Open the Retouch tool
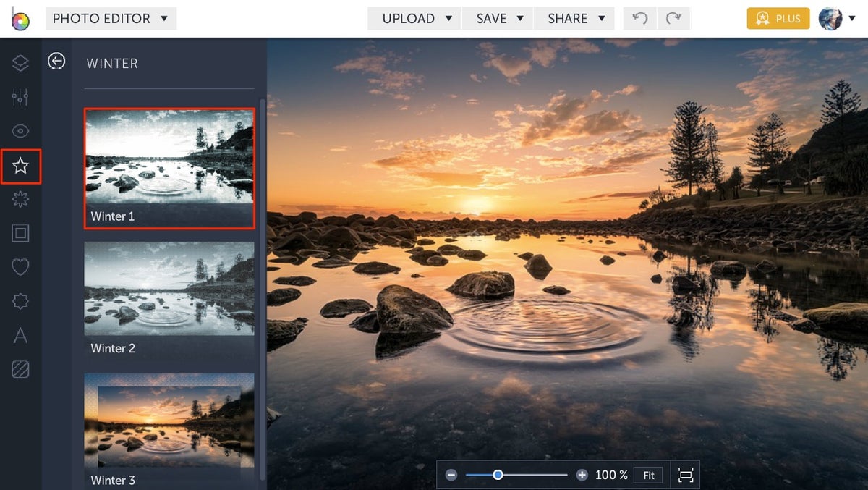 click(x=20, y=131)
